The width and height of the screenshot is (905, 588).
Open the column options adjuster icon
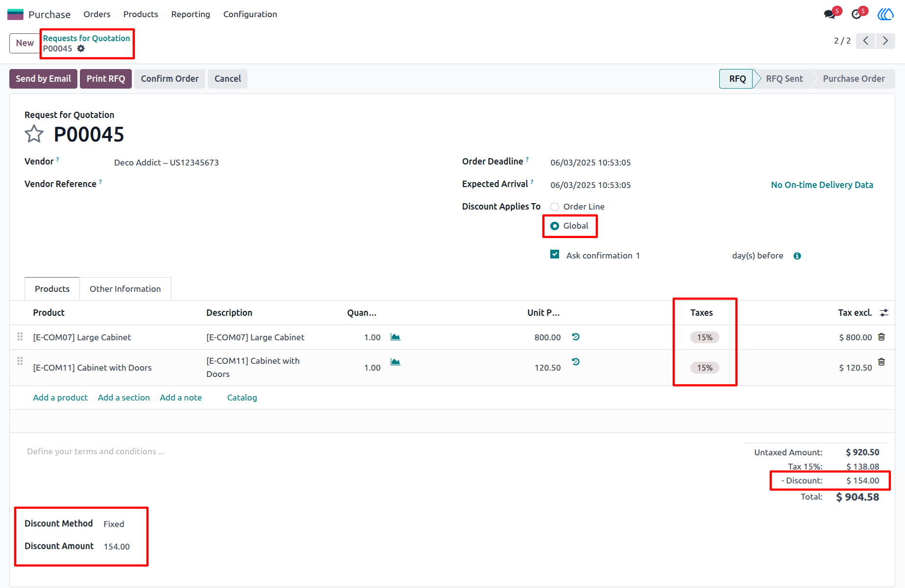884,312
